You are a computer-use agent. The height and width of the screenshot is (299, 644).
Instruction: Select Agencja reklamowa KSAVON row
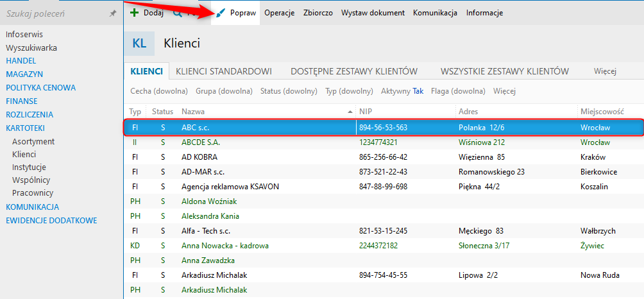[x=384, y=187]
